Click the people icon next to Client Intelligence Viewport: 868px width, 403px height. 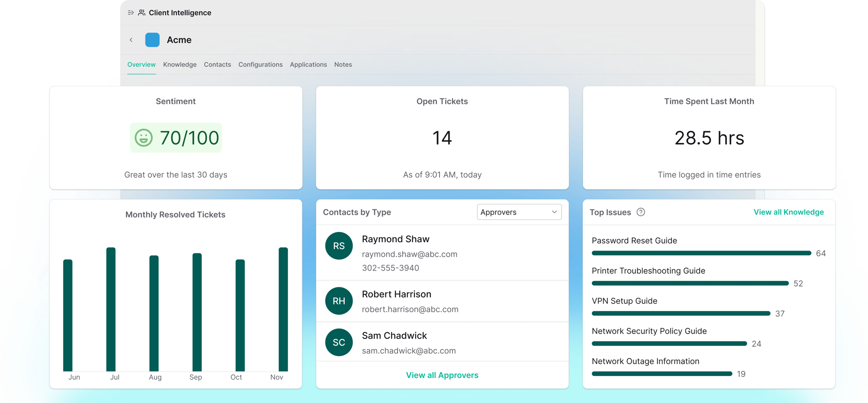(x=141, y=13)
